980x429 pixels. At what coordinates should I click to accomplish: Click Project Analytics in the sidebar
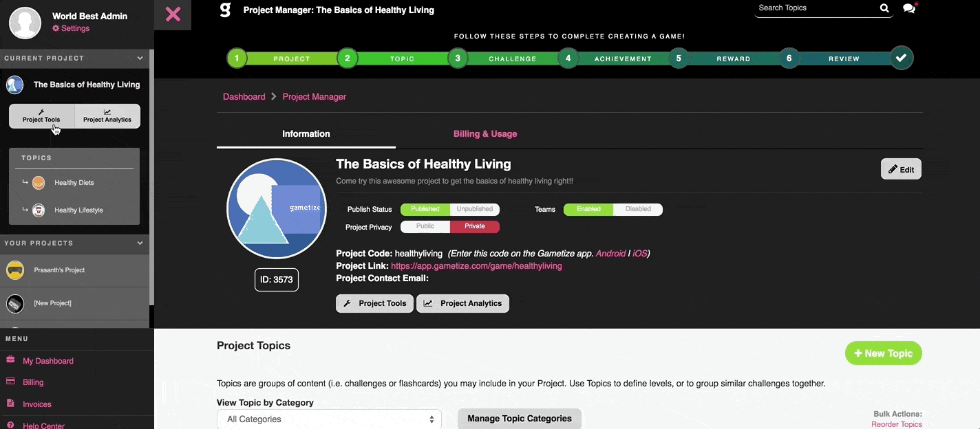coord(107,116)
